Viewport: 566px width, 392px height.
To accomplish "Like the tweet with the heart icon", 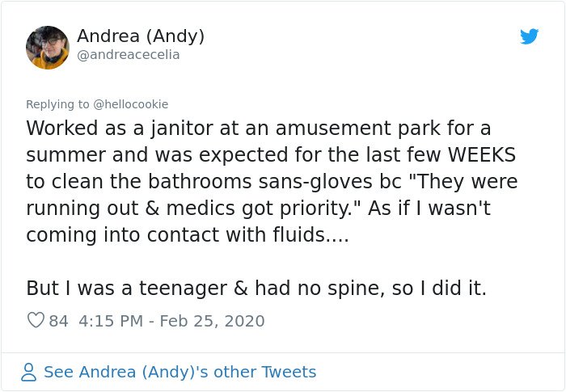I will 36,320.
